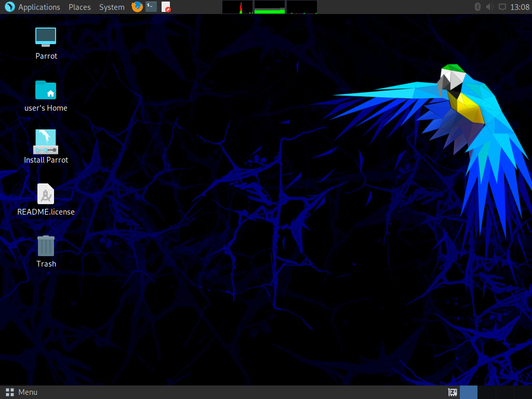Image resolution: width=532 pixels, height=399 pixels.
Task: Click the memory usage monitor graph
Action: pos(270,7)
